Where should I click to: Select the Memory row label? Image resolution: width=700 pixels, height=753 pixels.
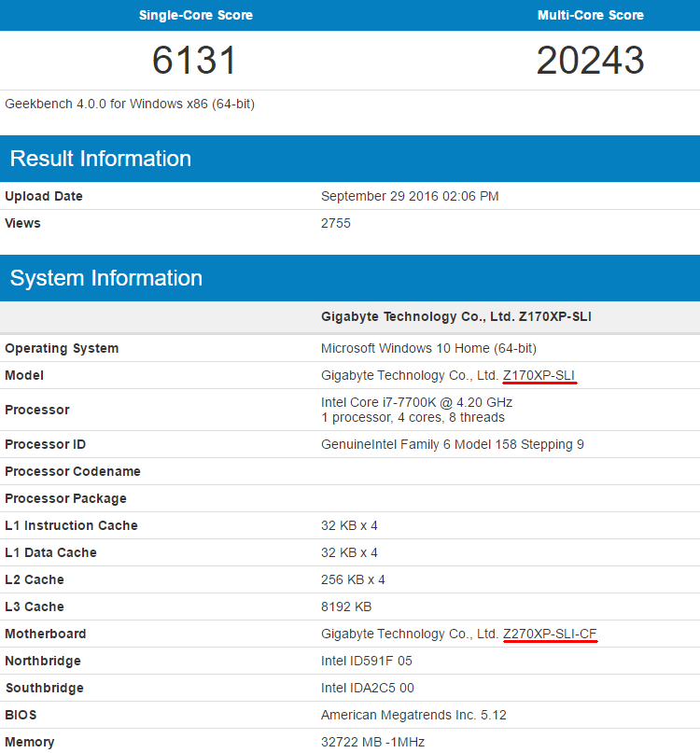click(x=29, y=742)
